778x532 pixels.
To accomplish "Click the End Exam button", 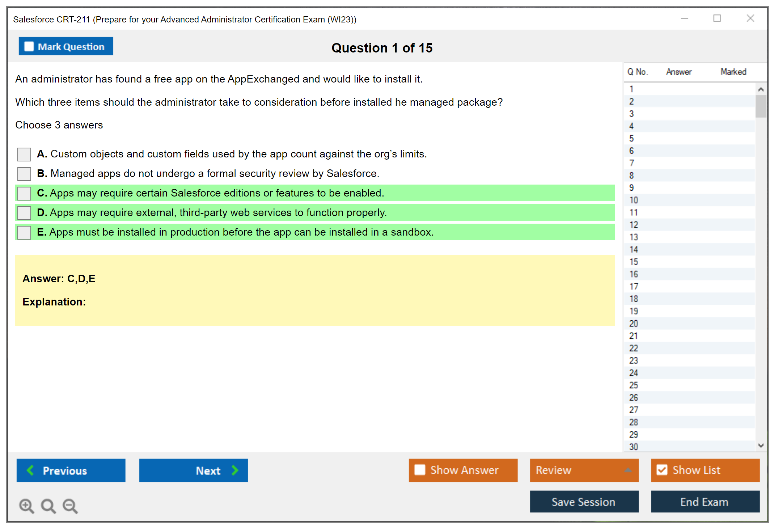I will pos(705,502).
